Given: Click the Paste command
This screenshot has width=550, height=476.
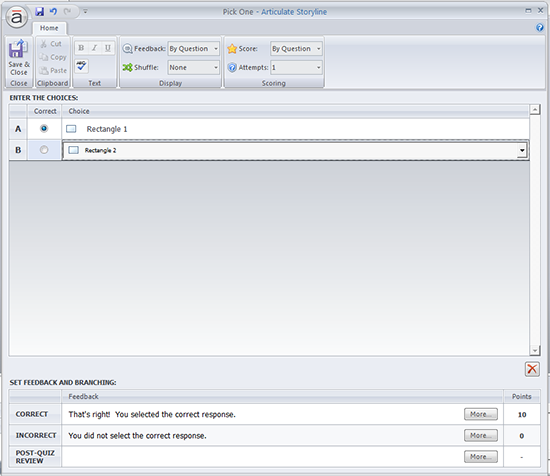Looking at the screenshot, I should 53,71.
